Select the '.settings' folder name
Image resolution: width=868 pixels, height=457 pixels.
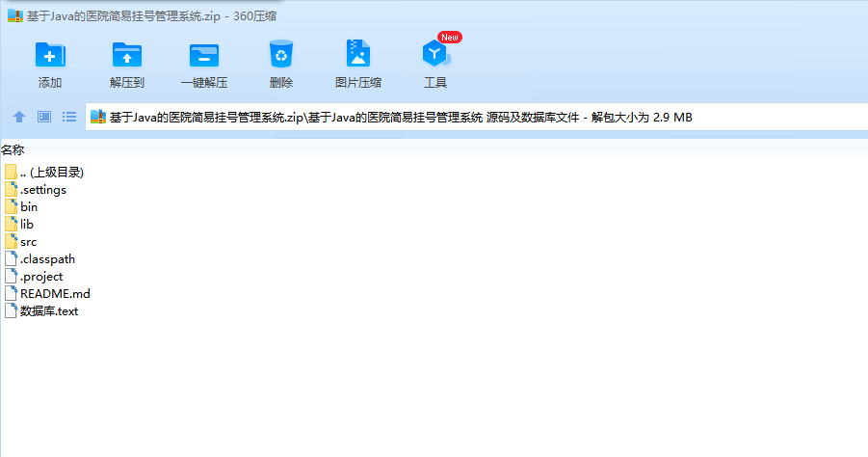pyautogui.click(x=43, y=189)
